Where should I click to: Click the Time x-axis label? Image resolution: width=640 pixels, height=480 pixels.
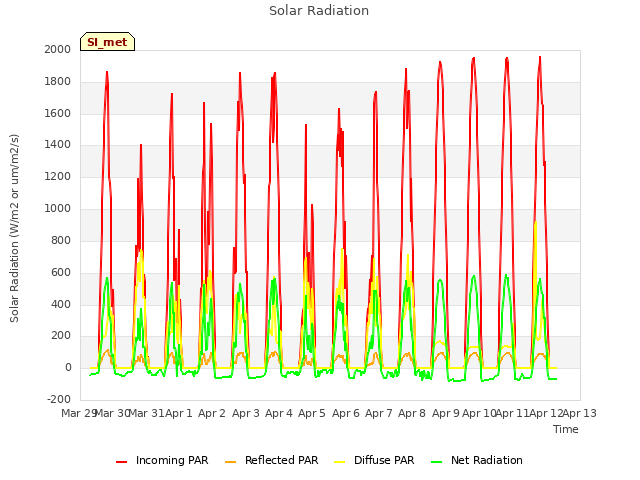565,429
